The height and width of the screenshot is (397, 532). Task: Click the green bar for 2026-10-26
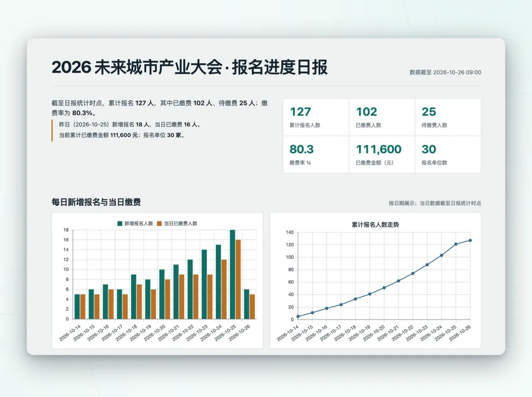[x=247, y=304]
